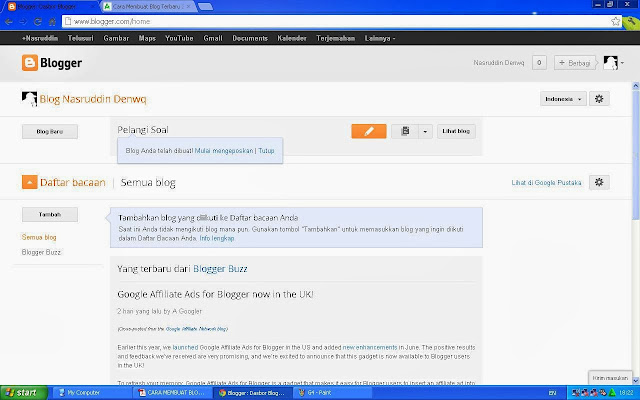Click the Lihat blog button
This screenshot has height=400, width=640.
(456, 131)
